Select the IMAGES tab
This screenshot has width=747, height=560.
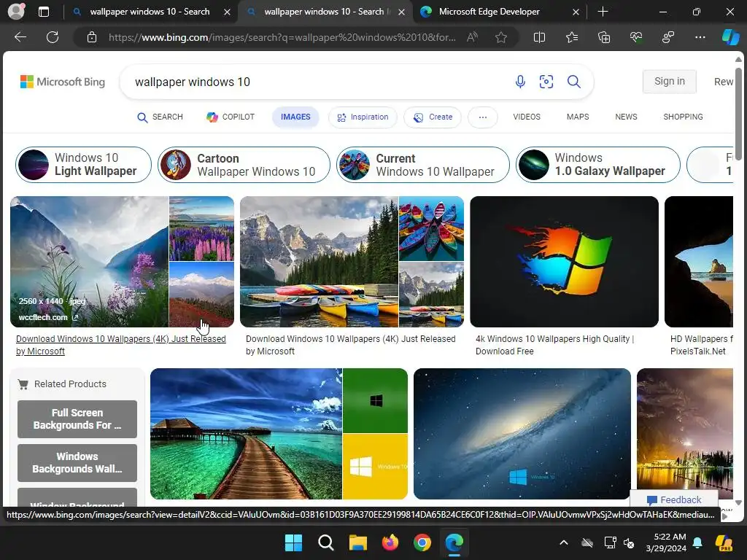[295, 117]
